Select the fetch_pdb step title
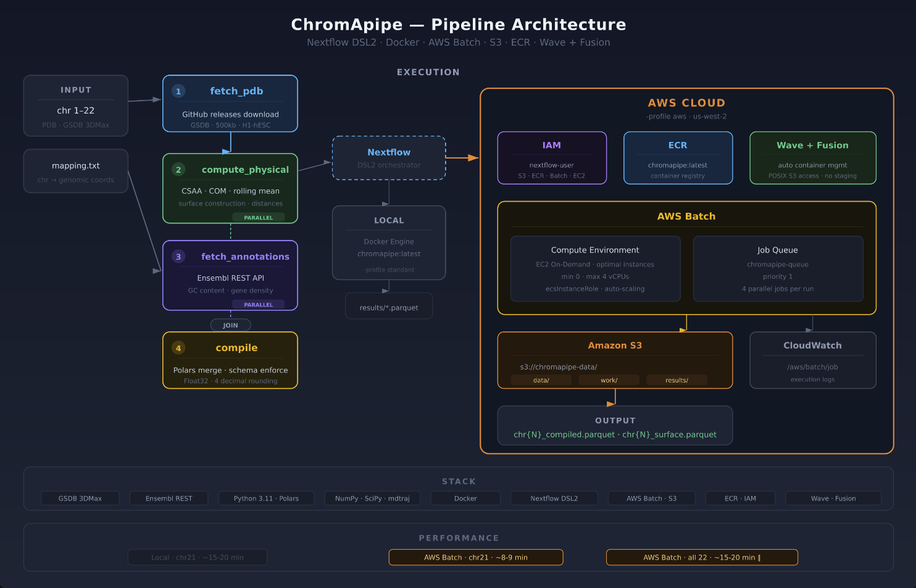This screenshot has height=588, width=916. (236, 91)
